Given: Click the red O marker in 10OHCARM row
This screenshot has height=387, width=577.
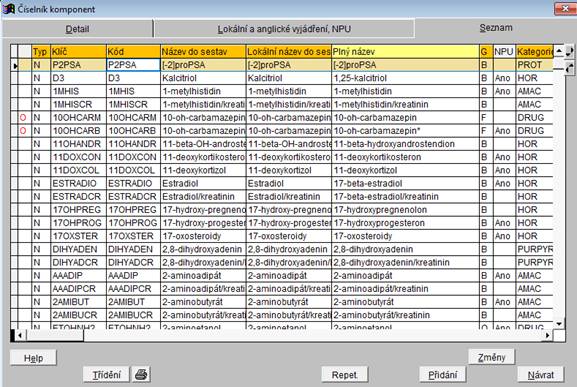Looking at the screenshot, I should [23, 118].
